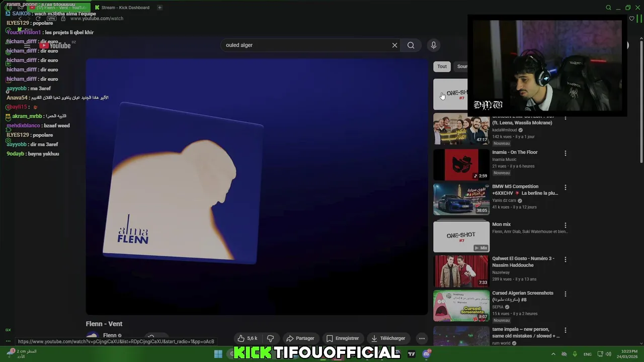Open the YouTube hamburger guide menu
The height and width of the screenshot is (362, 644).
click(x=27, y=46)
